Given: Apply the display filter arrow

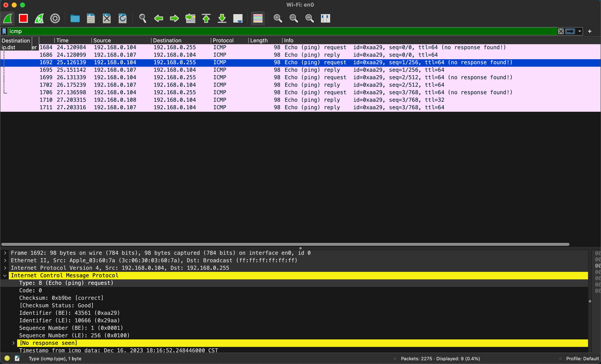Looking at the screenshot, I should point(570,31).
